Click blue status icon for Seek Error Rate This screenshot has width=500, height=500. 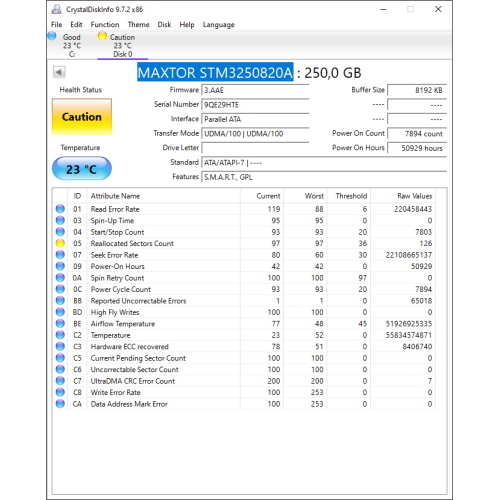(60, 255)
